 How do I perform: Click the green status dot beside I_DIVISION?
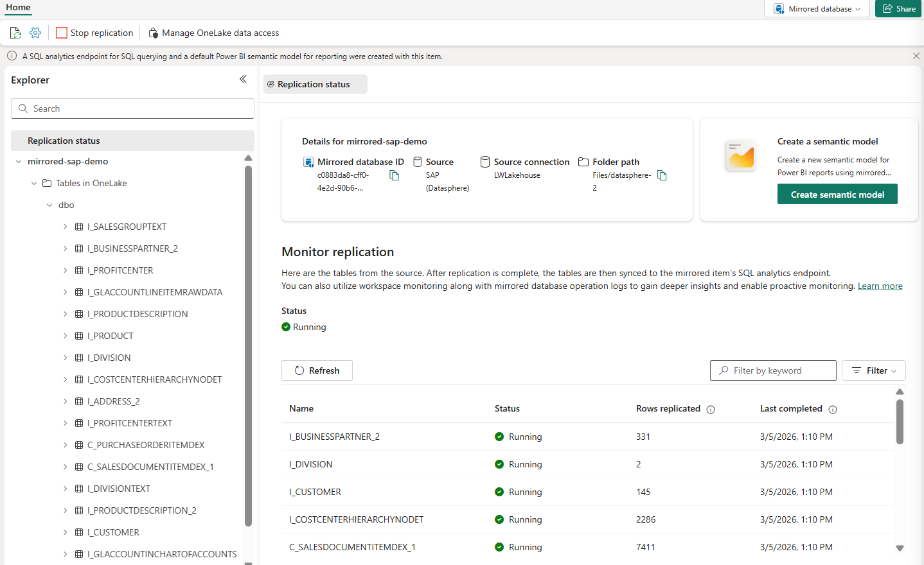pyautogui.click(x=499, y=464)
